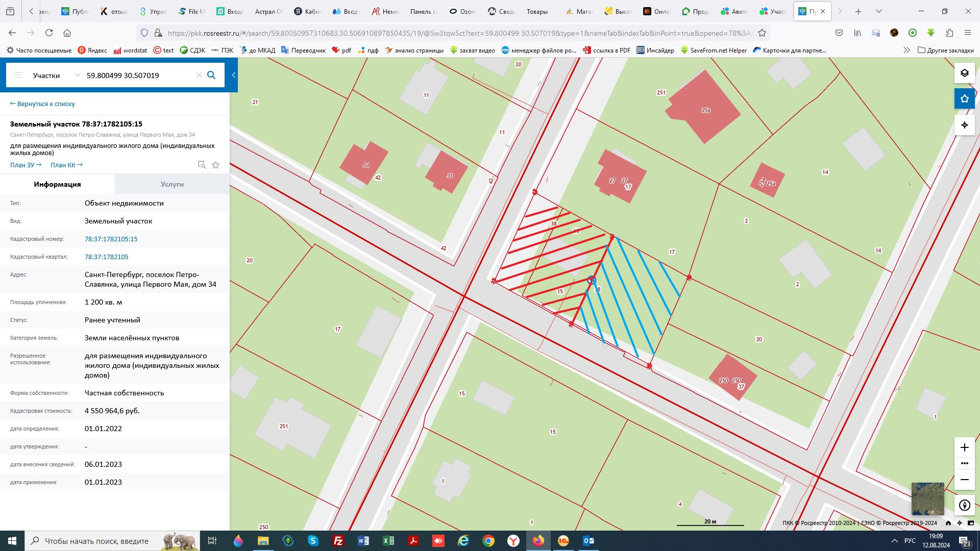Switch to the Услуги tab
Screen dimensions: 980x551
pos(172,184)
